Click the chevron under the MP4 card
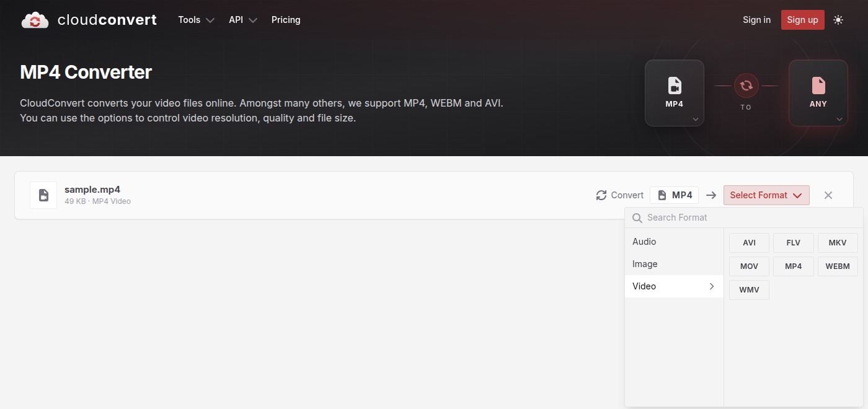Viewport: 868px width, 409px height. 696,119
